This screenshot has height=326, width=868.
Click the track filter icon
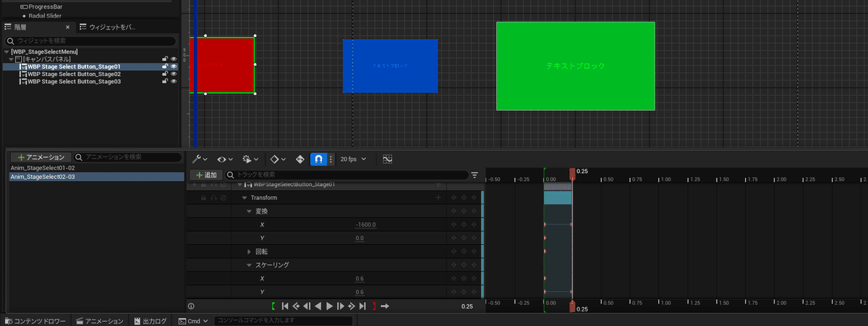(475, 175)
